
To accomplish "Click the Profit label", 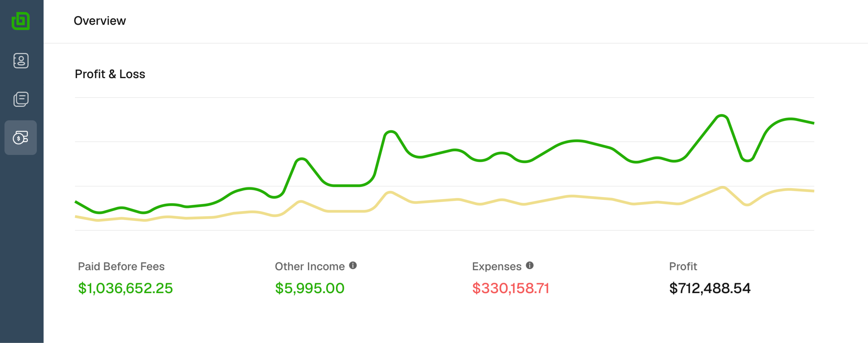I will pyautogui.click(x=683, y=266).
